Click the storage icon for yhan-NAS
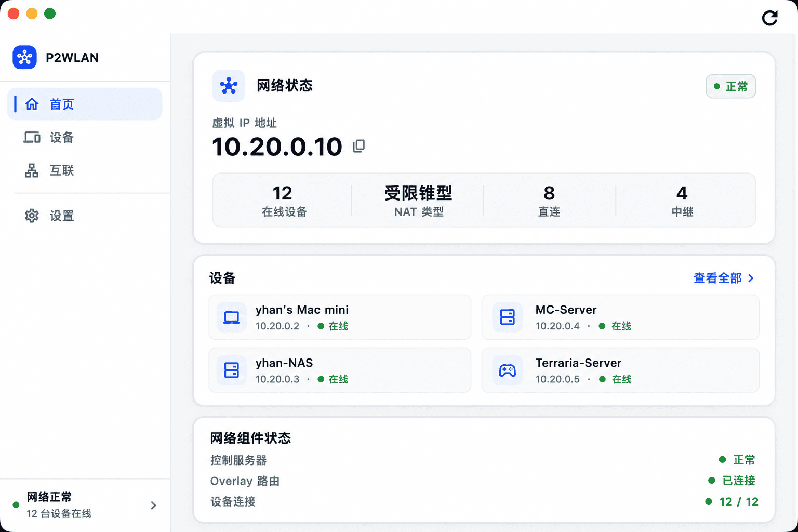Image resolution: width=798 pixels, height=532 pixels. (231, 370)
